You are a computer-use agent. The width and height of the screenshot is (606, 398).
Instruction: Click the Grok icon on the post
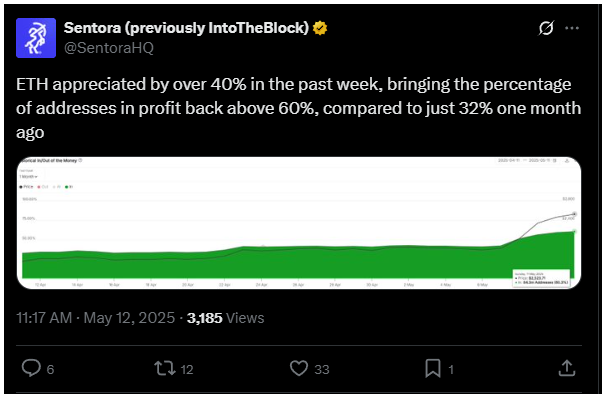[546, 28]
